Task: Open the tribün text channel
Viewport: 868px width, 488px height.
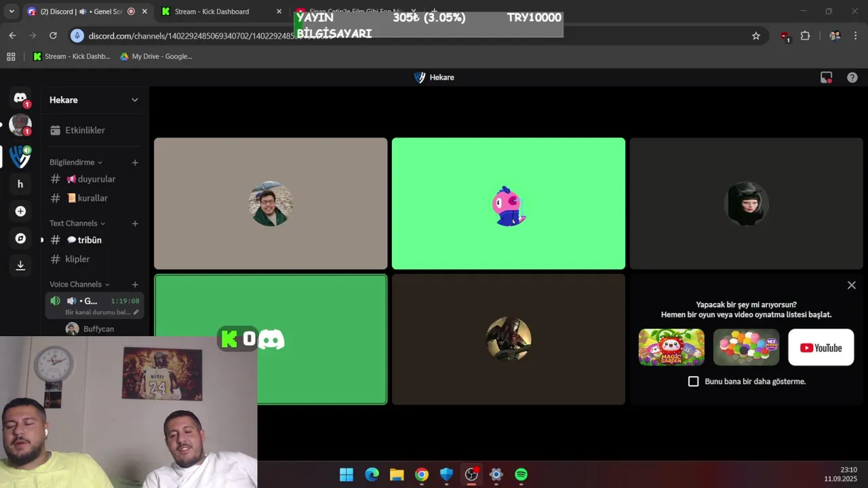Action: coord(94,240)
